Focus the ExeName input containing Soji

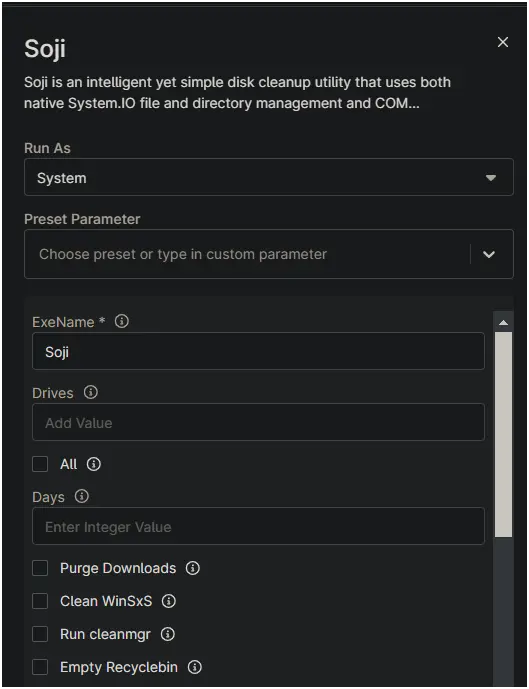click(258, 351)
